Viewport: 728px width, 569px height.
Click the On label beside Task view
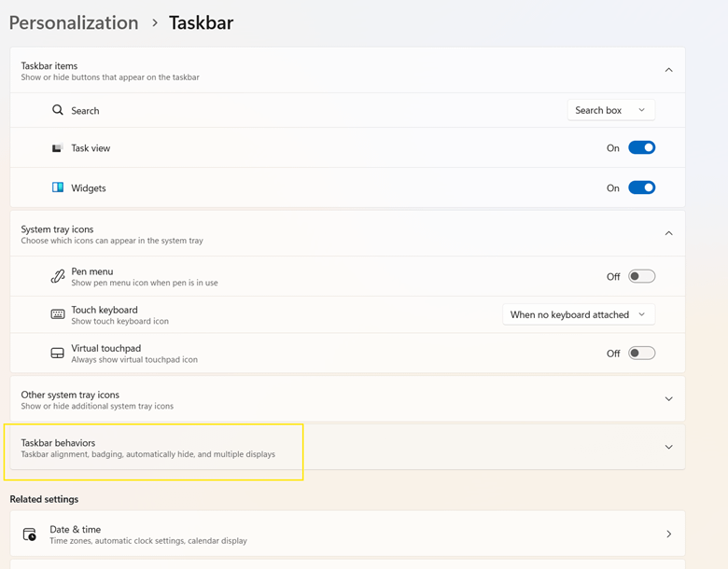(613, 148)
